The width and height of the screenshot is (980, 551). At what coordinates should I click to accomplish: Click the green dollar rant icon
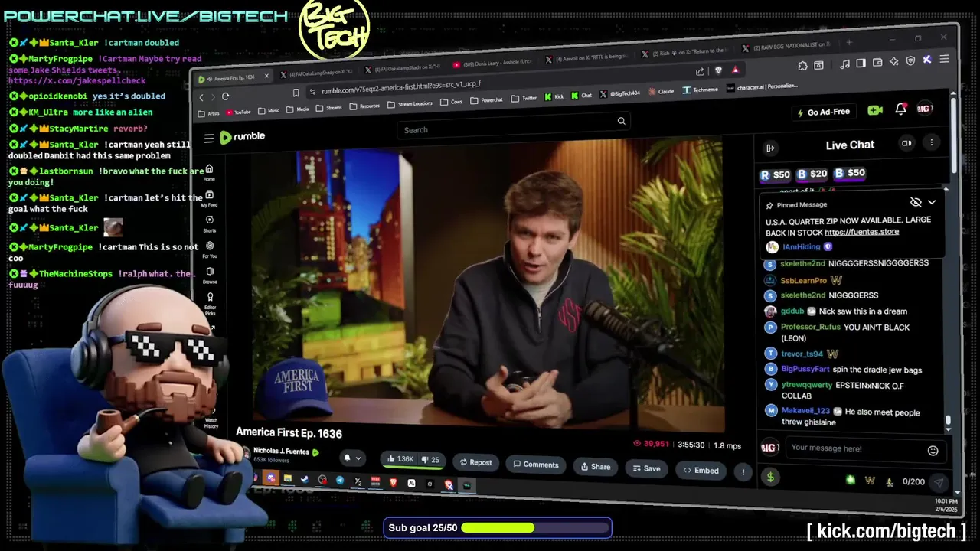[770, 478]
